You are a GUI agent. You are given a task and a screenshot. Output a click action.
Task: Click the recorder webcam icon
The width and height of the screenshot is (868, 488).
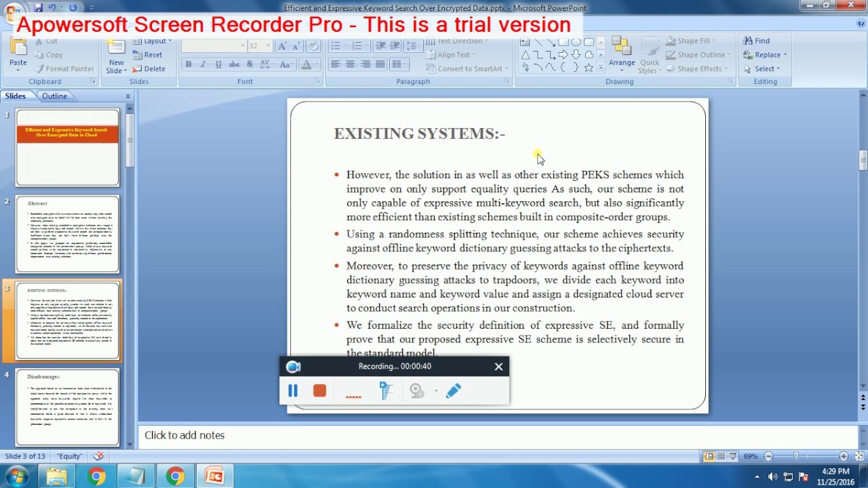(417, 390)
